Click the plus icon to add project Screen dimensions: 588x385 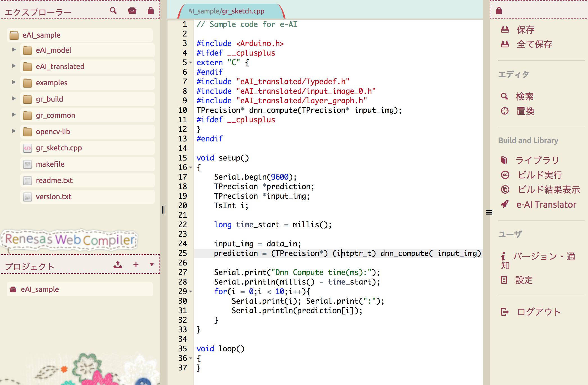[136, 265]
